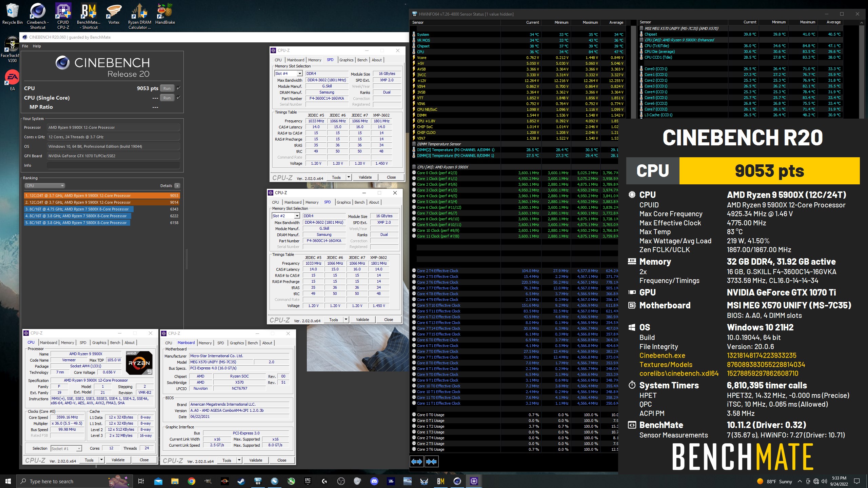Screen dimensions: 868x488
Task: Click Validate in the CPU-Z Mainboard window
Action: point(256,460)
